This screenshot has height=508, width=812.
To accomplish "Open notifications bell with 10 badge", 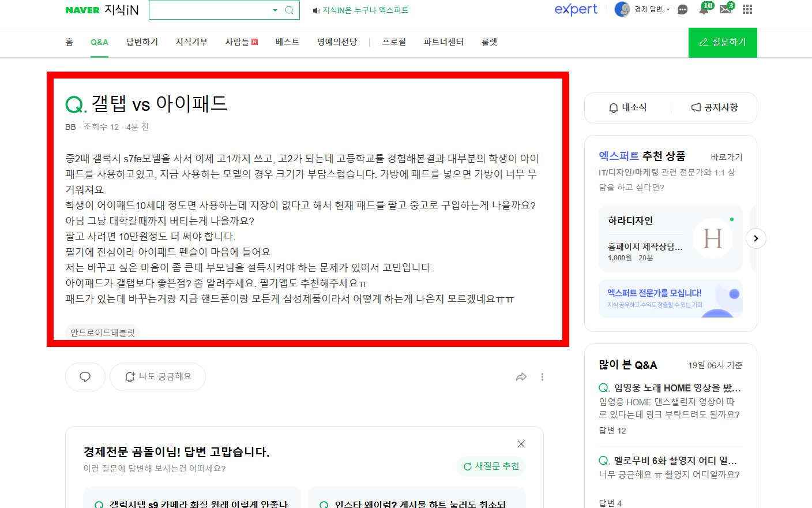I will click(705, 9).
